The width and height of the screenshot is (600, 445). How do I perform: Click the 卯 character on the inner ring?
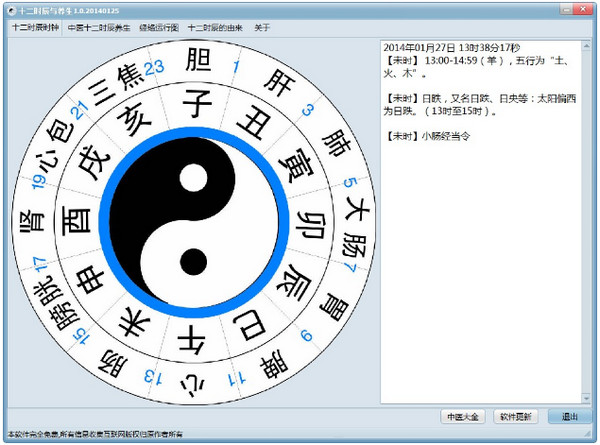(x=310, y=224)
